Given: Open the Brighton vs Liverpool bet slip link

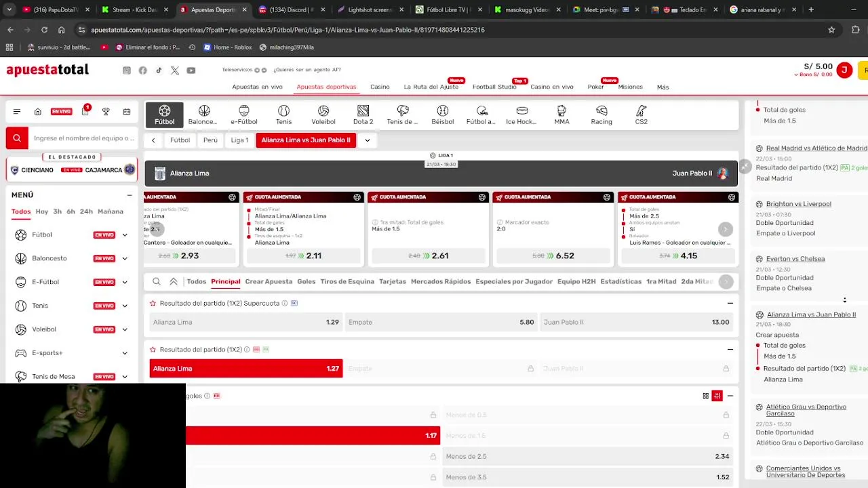Looking at the screenshot, I should (x=798, y=204).
